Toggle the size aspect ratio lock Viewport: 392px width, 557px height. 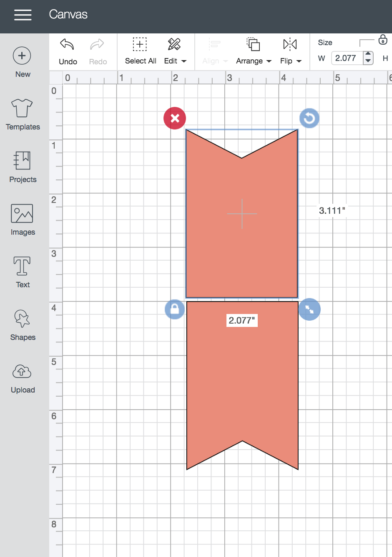383,40
